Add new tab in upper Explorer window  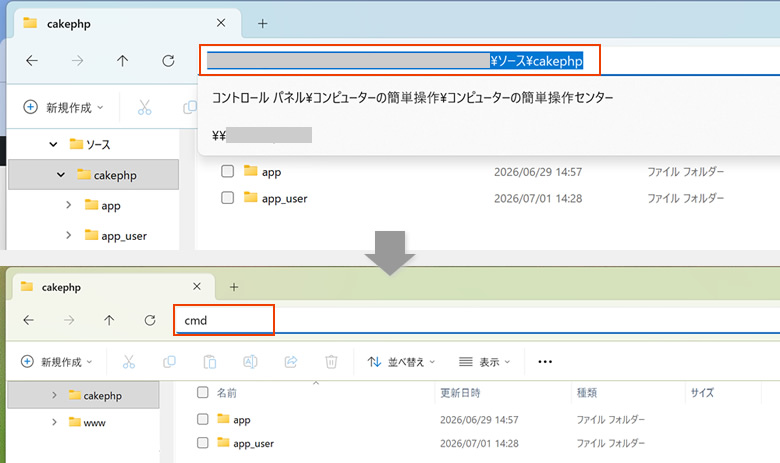pyautogui.click(x=263, y=23)
